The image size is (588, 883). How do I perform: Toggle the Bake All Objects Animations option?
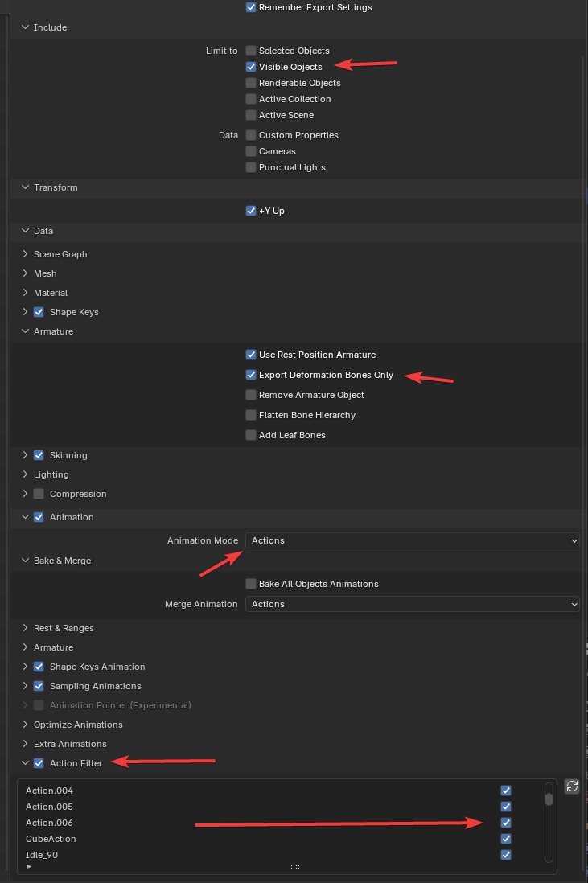(x=251, y=584)
